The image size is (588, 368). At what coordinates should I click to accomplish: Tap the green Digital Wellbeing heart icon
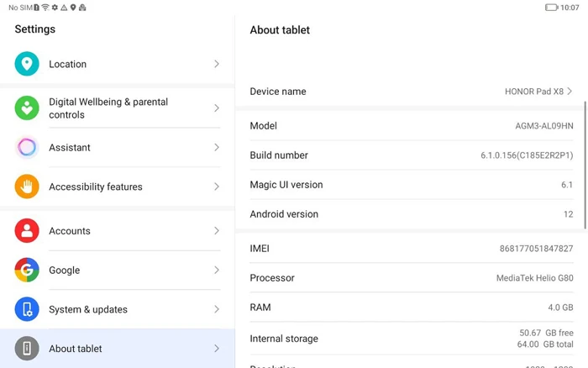27,108
